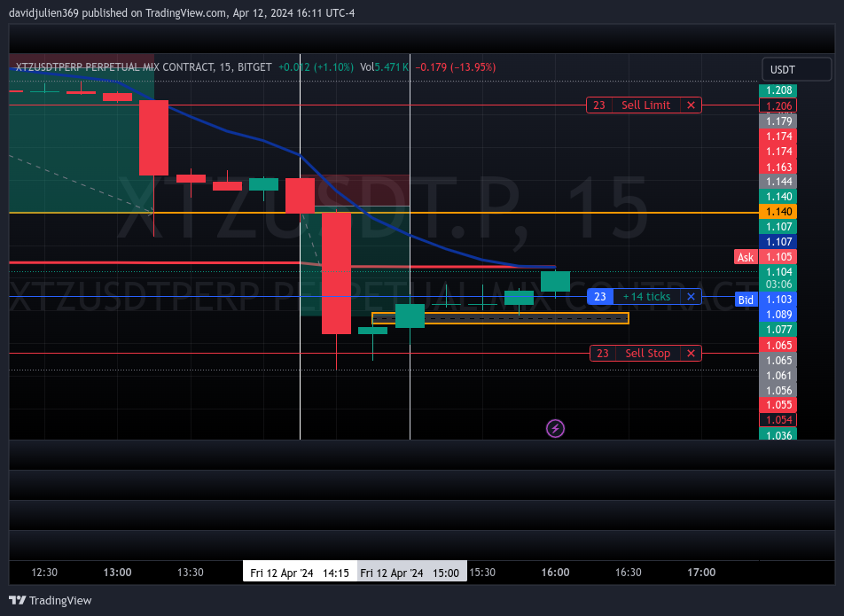Click the blue 1.107 price label

pyautogui.click(x=778, y=242)
